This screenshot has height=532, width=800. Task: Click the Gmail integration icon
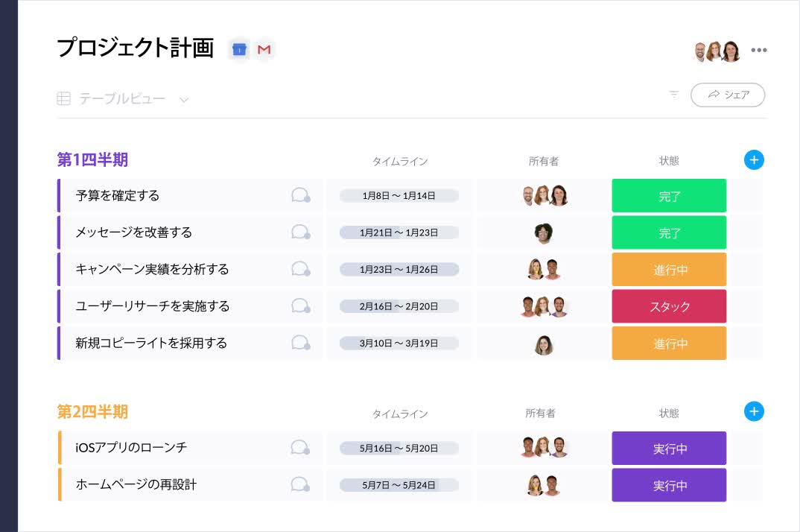click(264, 50)
